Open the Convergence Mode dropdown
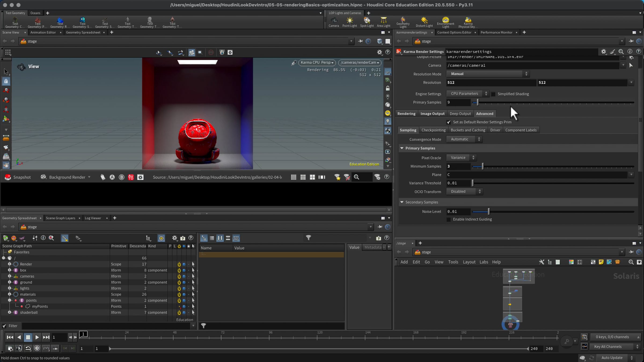This screenshot has height=362, width=644. 464,139
